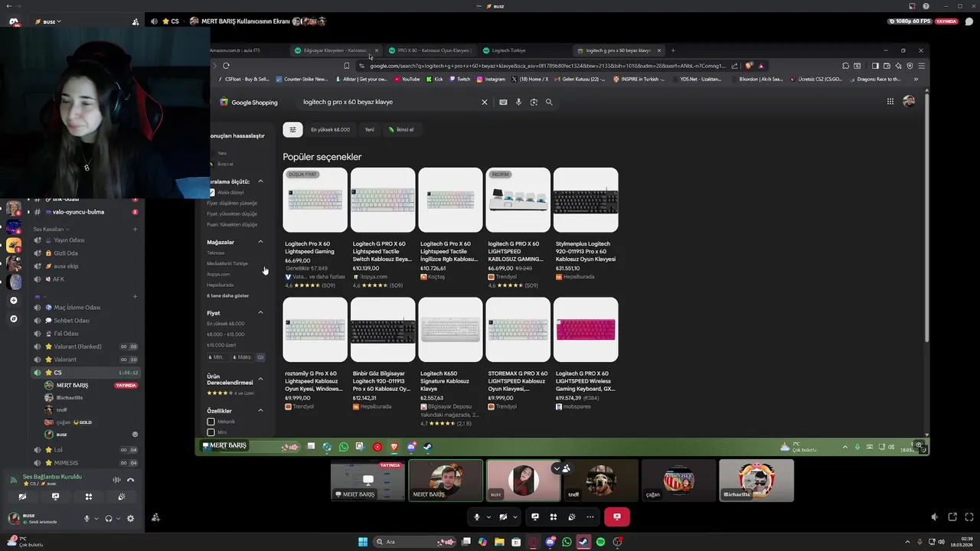Click Google Shopping search box text
Screen dimensions: 980x551
[x=348, y=102]
